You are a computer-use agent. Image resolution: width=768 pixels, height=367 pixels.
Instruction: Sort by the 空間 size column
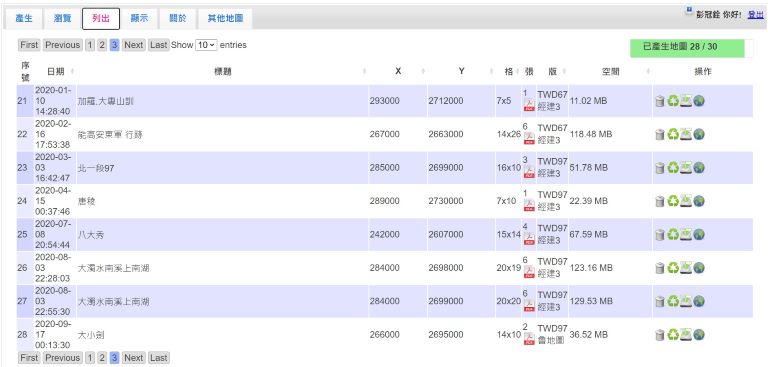pyautogui.click(x=610, y=72)
